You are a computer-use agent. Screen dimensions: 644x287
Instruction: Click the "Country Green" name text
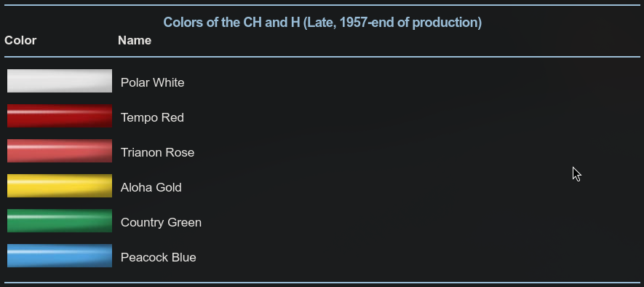coord(161,222)
